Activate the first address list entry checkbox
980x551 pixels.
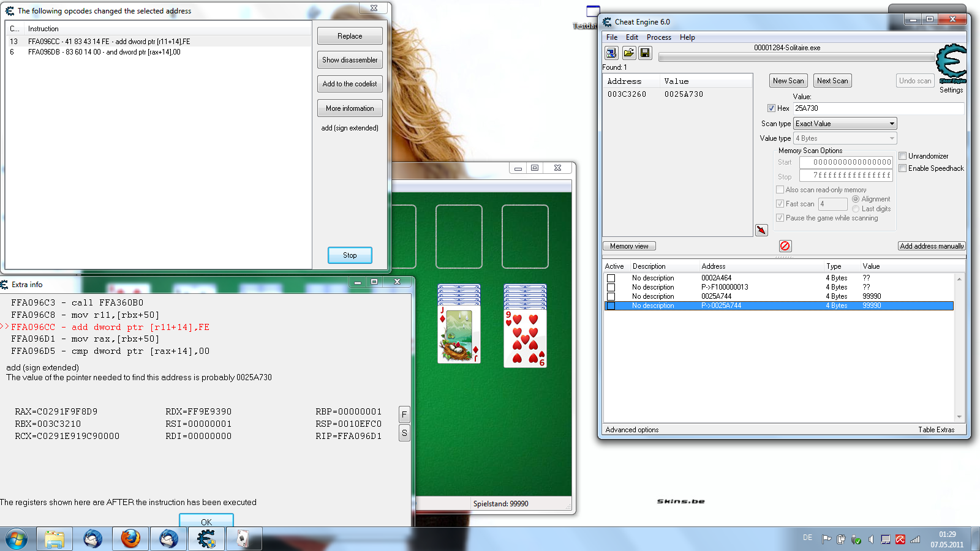coord(611,278)
